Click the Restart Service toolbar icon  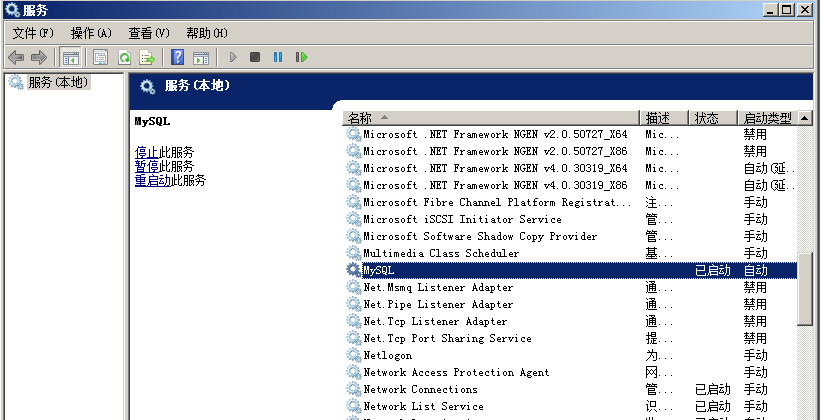[x=301, y=57]
